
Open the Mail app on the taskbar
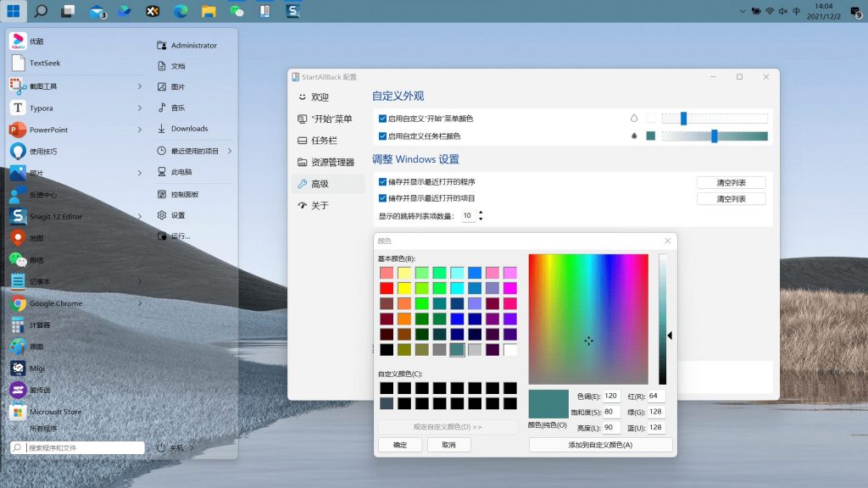97,11
